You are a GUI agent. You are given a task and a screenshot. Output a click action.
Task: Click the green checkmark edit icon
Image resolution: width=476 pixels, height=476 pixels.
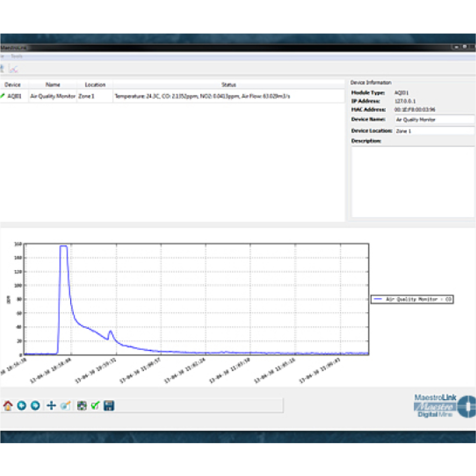95,406
